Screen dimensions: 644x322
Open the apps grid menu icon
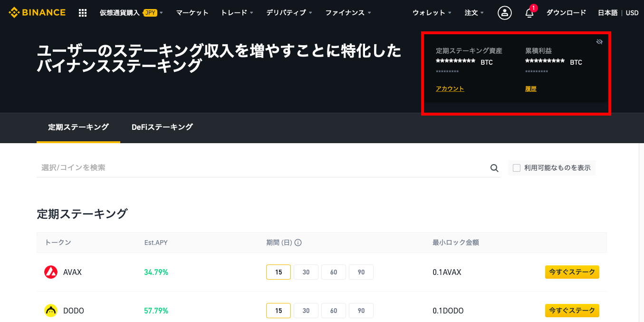(83, 13)
